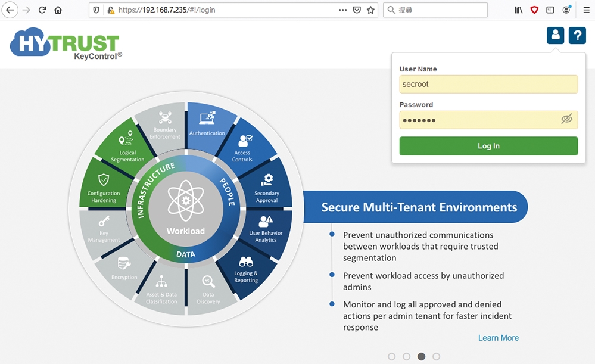Select the second carousel slide dot
595x364 pixels.
pyautogui.click(x=406, y=356)
